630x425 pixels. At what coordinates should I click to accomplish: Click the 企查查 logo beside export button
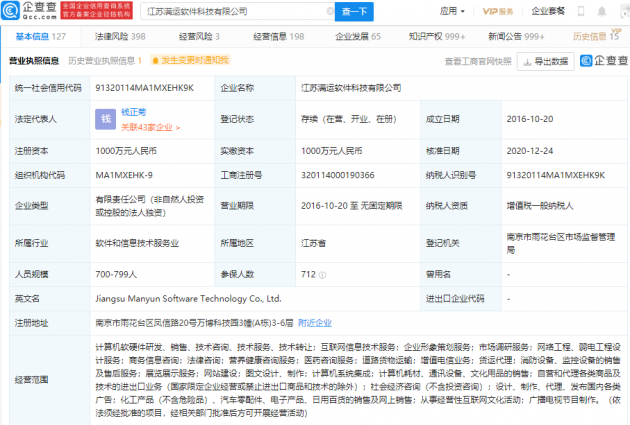(603, 61)
